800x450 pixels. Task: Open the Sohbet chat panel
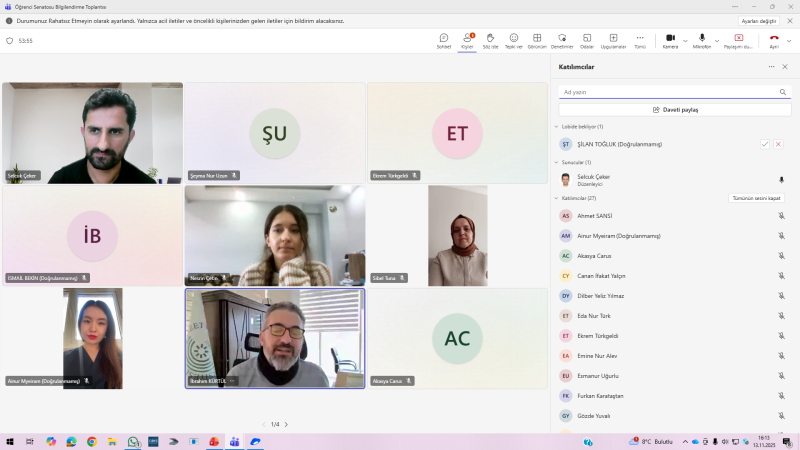tap(443, 40)
